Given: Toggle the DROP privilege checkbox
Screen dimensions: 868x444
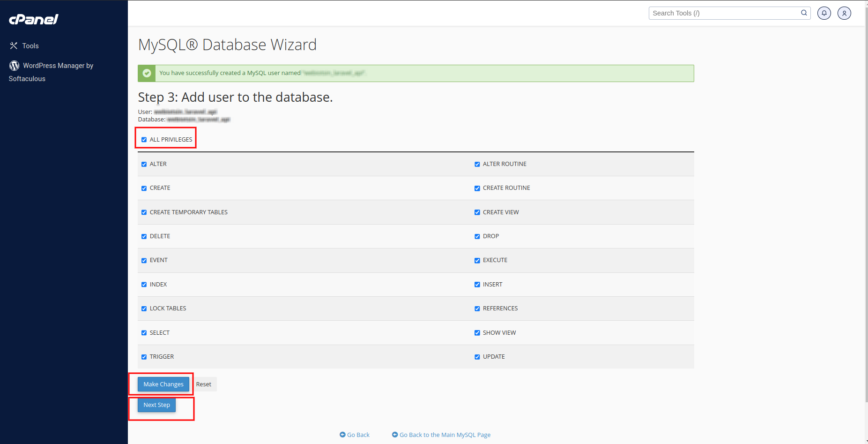Looking at the screenshot, I should point(477,236).
